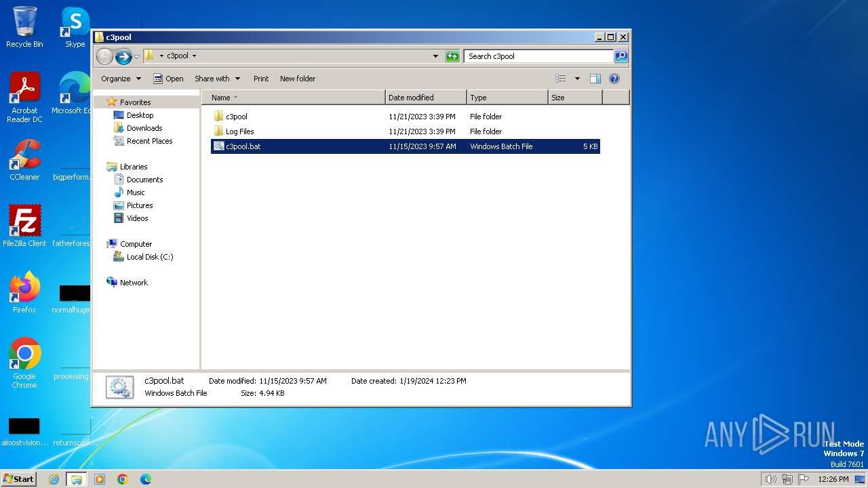Sort by the Type column header

click(x=507, y=98)
